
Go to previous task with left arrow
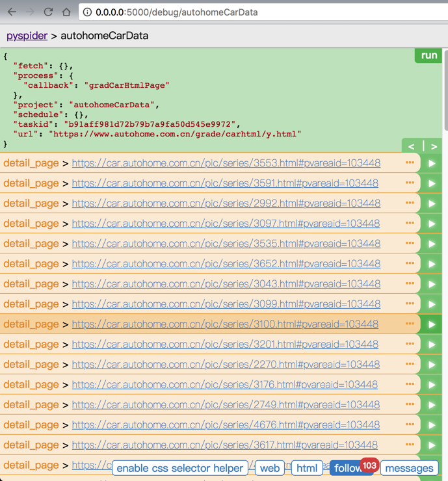coord(412,146)
